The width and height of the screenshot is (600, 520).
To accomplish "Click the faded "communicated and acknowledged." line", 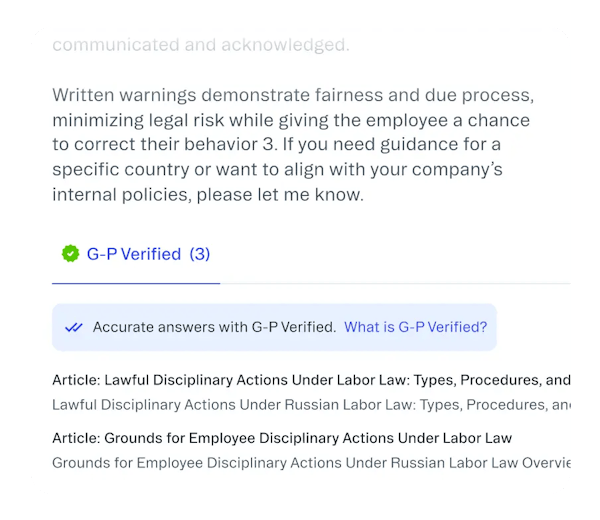I will [200, 45].
